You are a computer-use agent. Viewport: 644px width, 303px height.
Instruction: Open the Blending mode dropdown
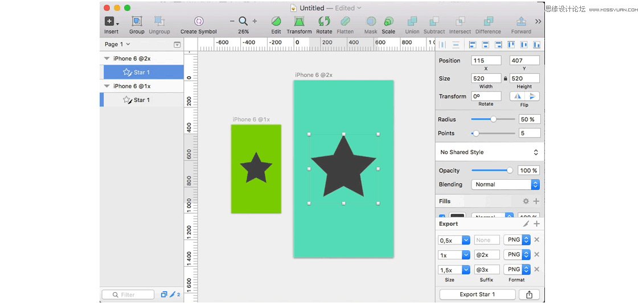pos(505,184)
